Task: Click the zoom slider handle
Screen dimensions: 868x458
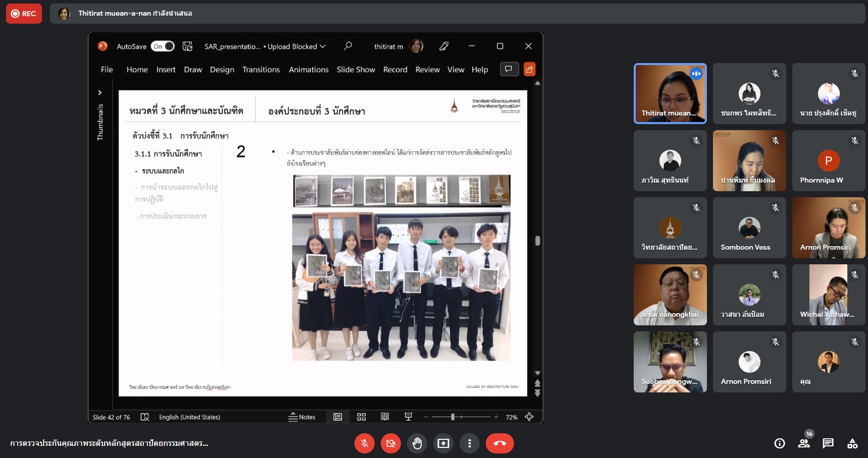Action: click(x=452, y=417)
